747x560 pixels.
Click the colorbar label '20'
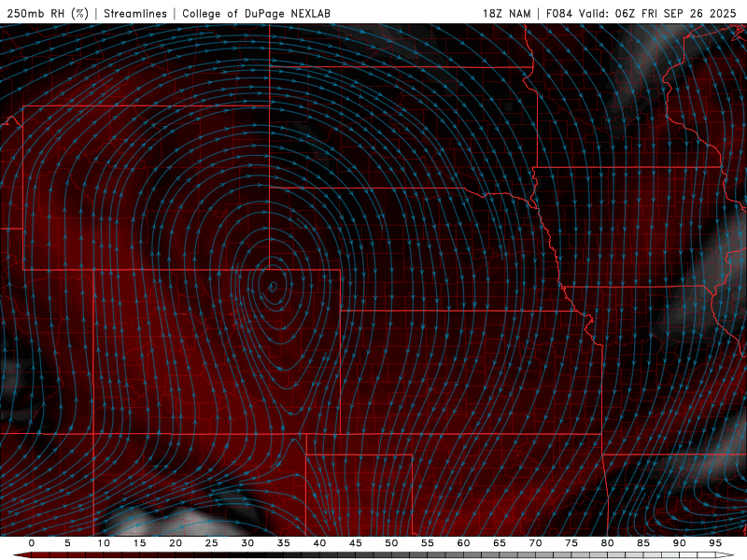point(176,543)
